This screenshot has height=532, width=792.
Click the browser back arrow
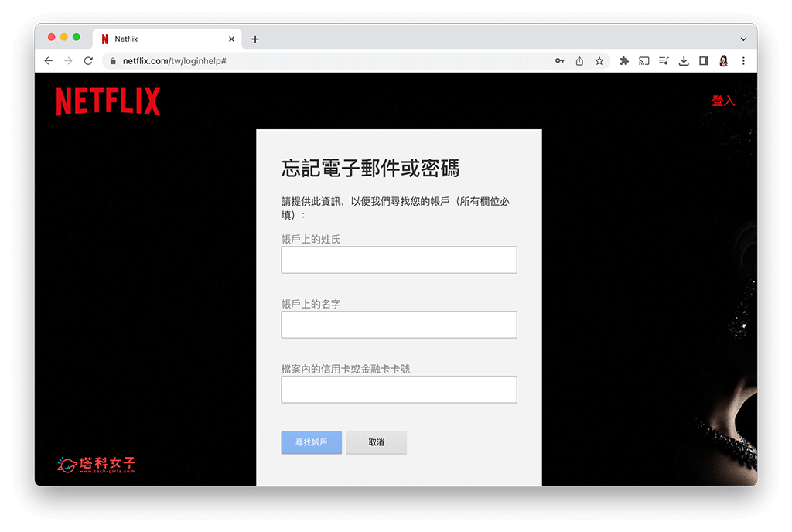point(49,61)
